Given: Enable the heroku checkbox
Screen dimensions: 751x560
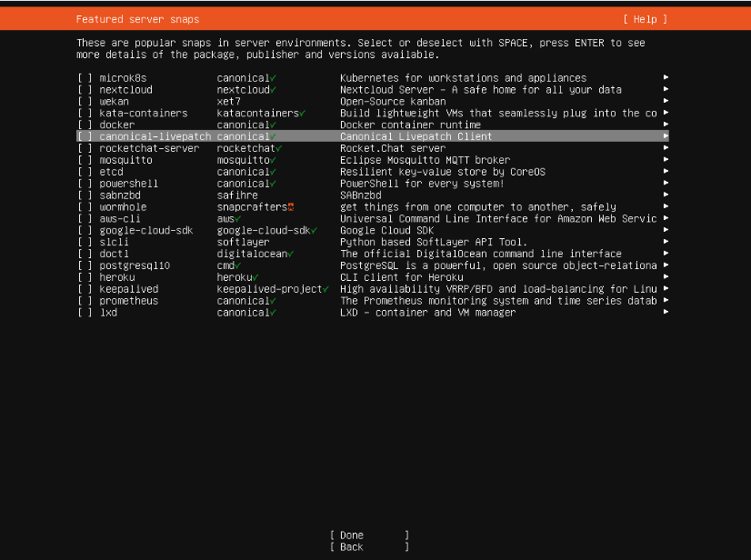Looking at the screenshot, I should click(85, 277).
